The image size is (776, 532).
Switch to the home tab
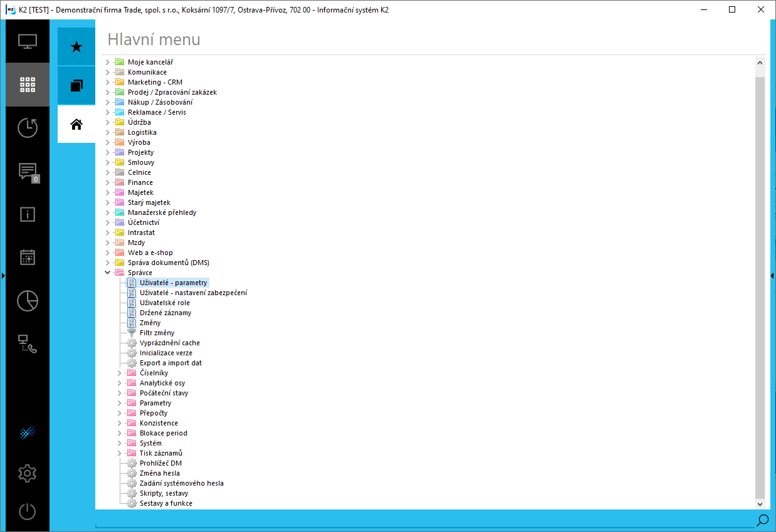pos(76,124)
